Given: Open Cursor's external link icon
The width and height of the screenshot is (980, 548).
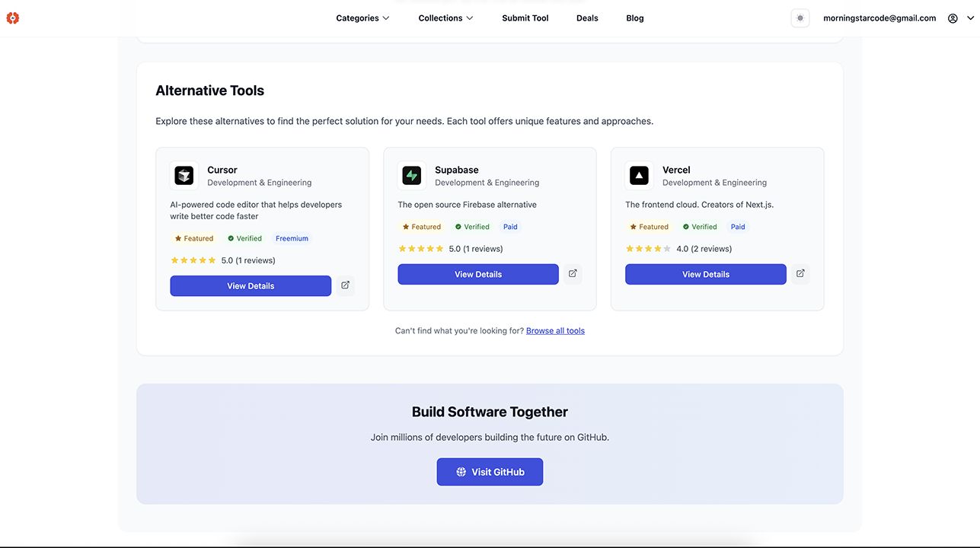Looking at the screenshot, I should pos(345,285).
